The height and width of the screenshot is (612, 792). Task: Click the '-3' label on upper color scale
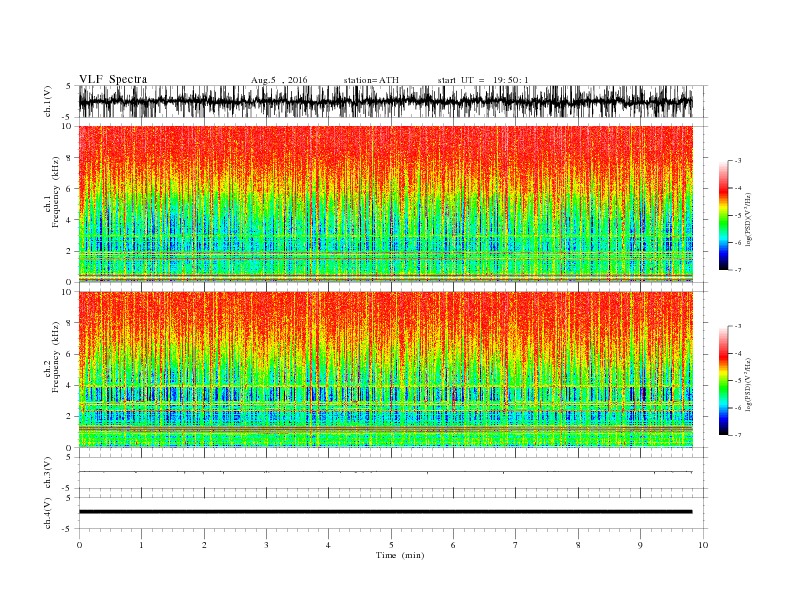(x=737, y=161)
